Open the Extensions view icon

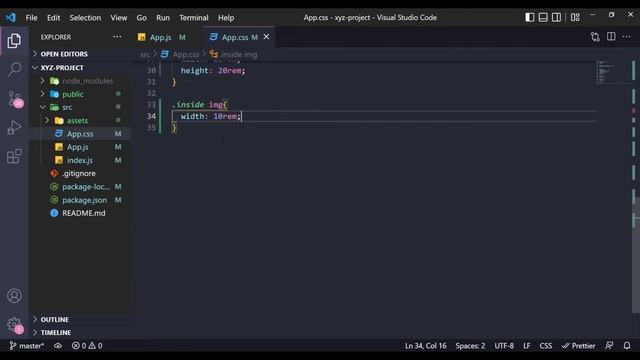pos(14,156)
